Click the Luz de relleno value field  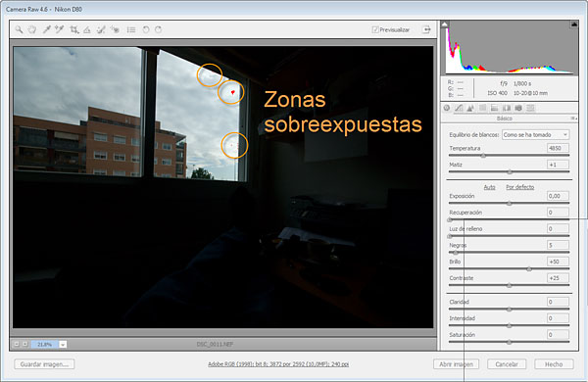(558, 228)
